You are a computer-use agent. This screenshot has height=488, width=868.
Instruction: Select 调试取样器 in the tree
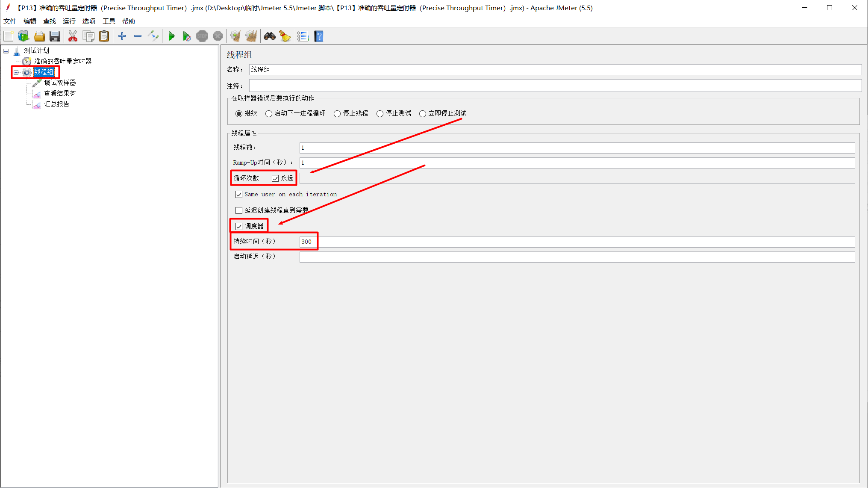pos(60,83)
